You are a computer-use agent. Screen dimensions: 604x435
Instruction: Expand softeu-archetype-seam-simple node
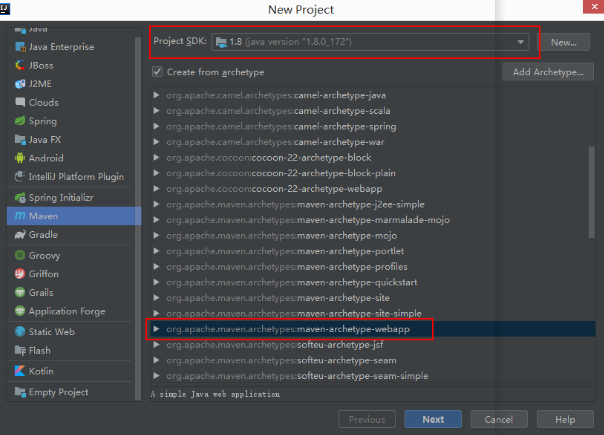[x=156, y=376]
